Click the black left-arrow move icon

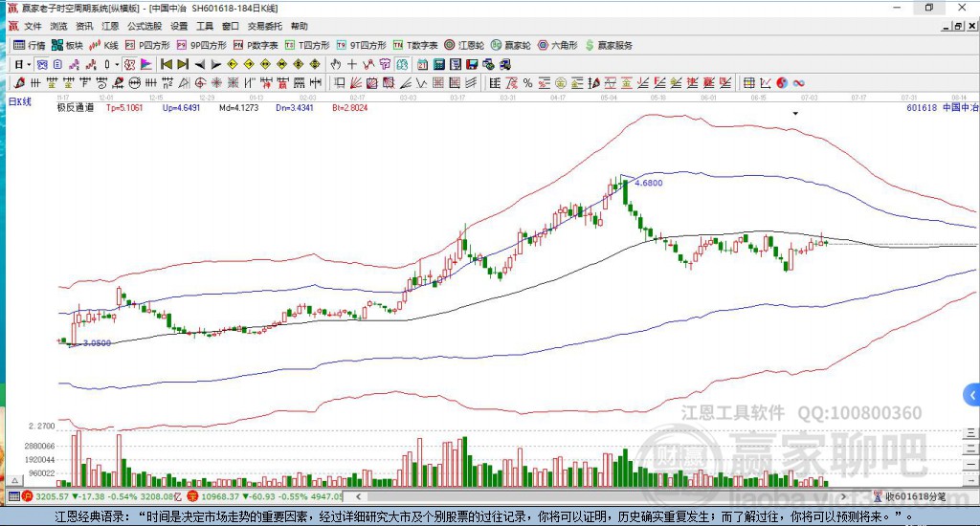[x=199, y=64]
